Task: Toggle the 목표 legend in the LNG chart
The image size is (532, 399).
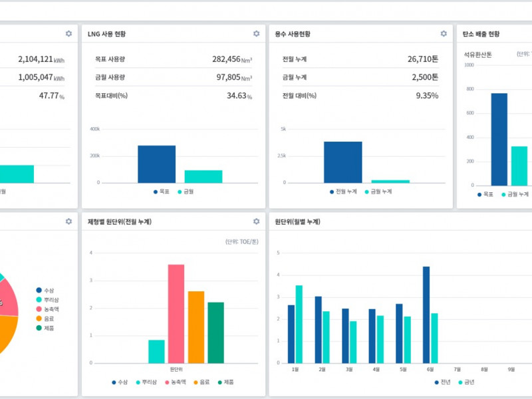Action: point(160,192)
